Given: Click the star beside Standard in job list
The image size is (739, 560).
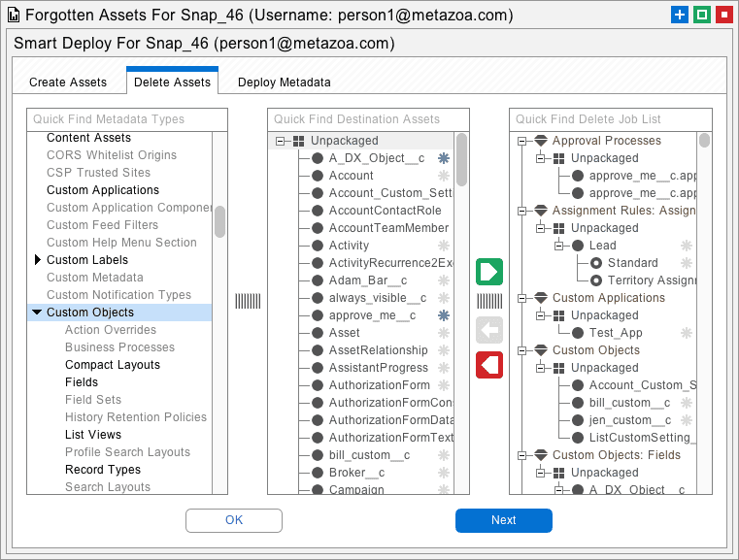Looking at the screenshot, I should pos(687,263).
